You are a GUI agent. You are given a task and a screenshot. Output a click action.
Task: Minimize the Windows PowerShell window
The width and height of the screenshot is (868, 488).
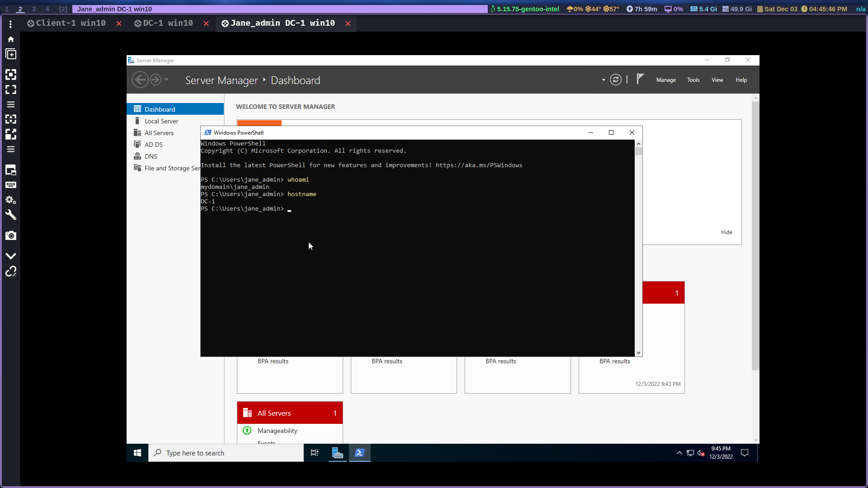(x=590, y=132)
